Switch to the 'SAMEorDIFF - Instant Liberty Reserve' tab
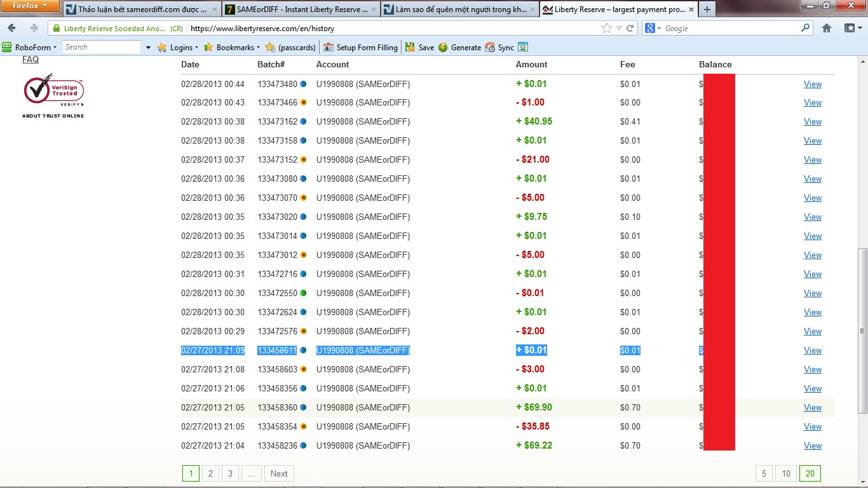868x488 pixels. tap(301, 10)
